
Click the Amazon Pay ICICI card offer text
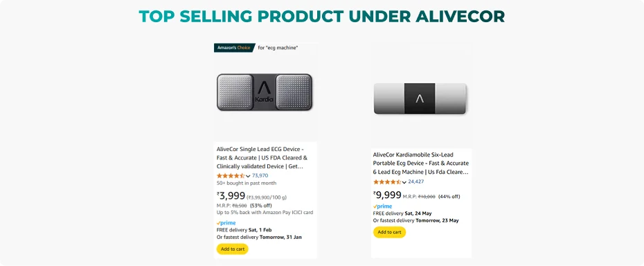(x=265, y=213)
